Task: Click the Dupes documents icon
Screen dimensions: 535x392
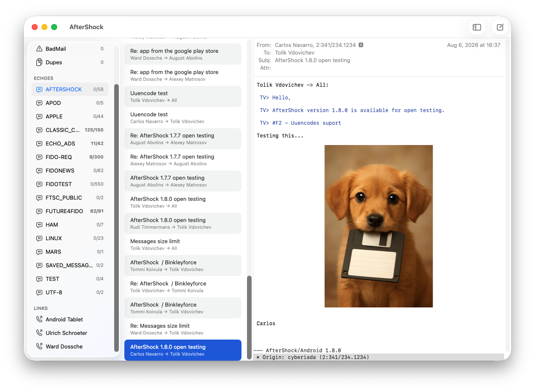Action: [x=39, y=62]
